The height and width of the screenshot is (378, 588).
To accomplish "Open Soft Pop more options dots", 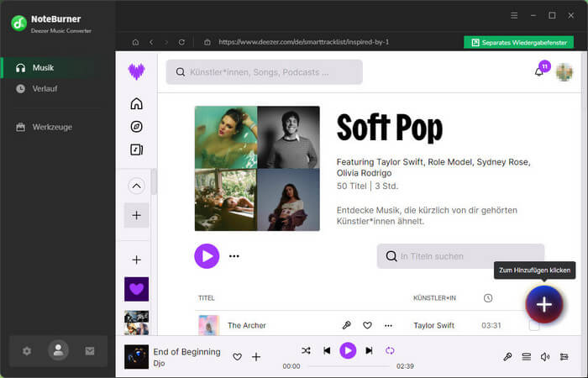I will coord(234,256).
